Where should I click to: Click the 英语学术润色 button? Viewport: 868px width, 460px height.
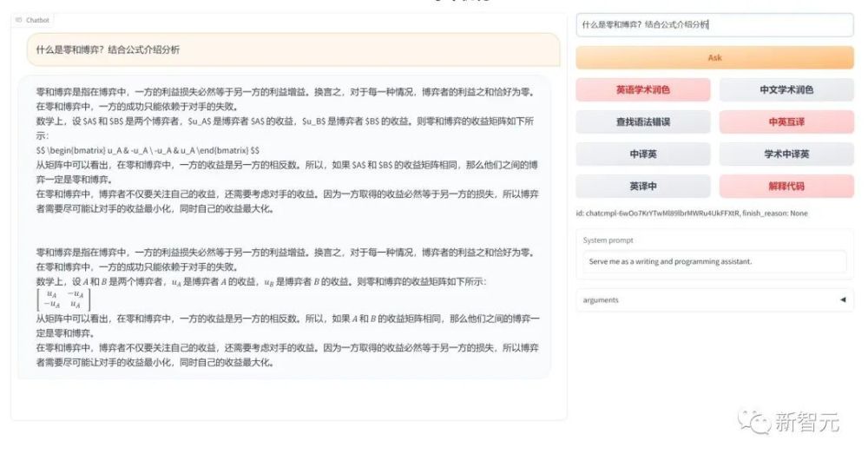tap(642, 89)
